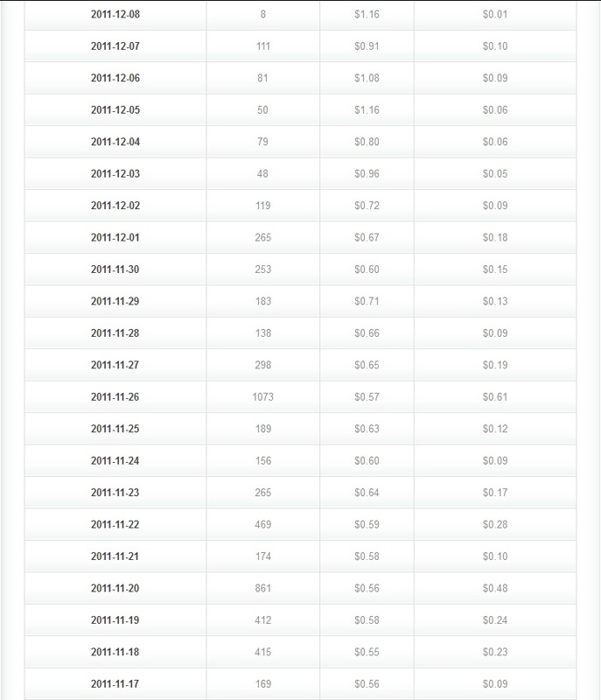Click the 861 count for 2011-11-20

click(x=262, y=588)
